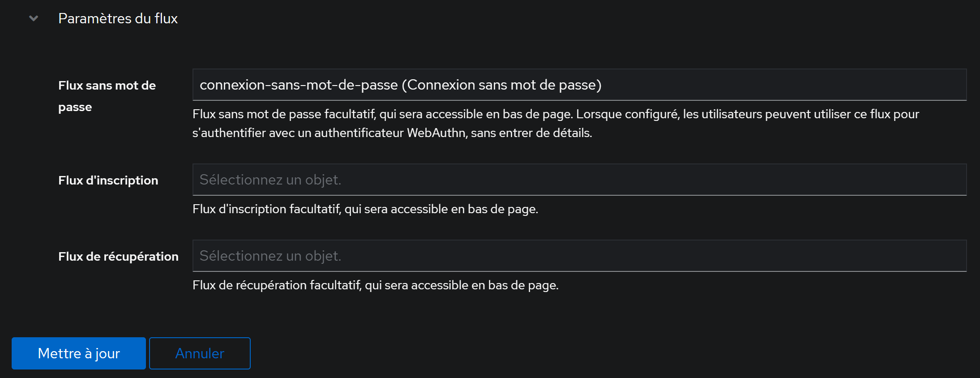The height and width of the screenshot is (378, 980).
Task: Focus the Sélectionnez un objet placeholder under inscription
Action: click(x=270, y=180)
